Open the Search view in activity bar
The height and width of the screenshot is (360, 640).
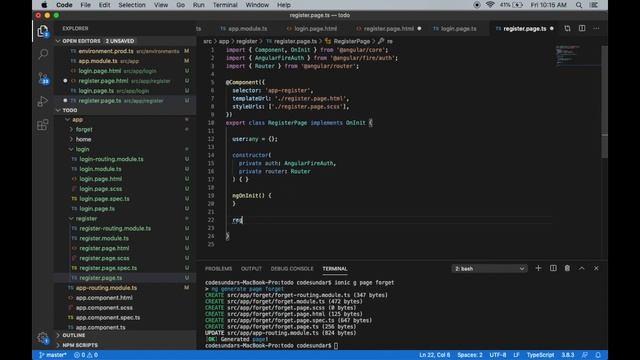click(43, 54)
